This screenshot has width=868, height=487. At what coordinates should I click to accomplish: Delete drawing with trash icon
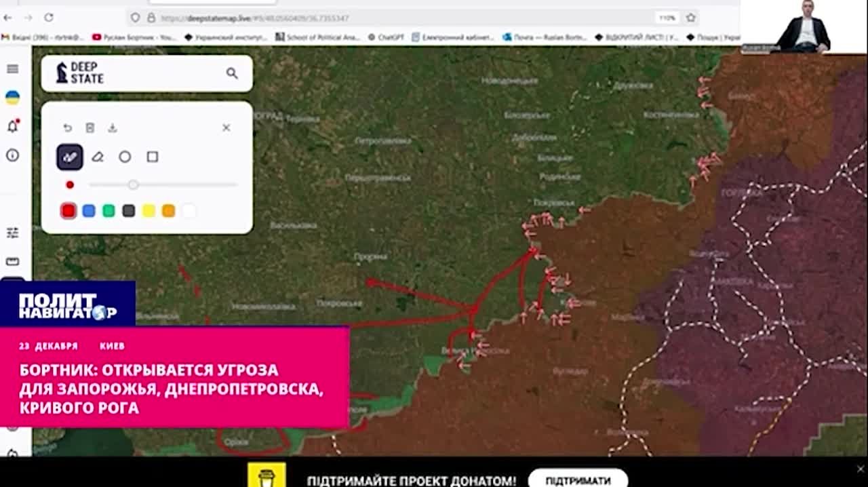[x=90, y=128]
